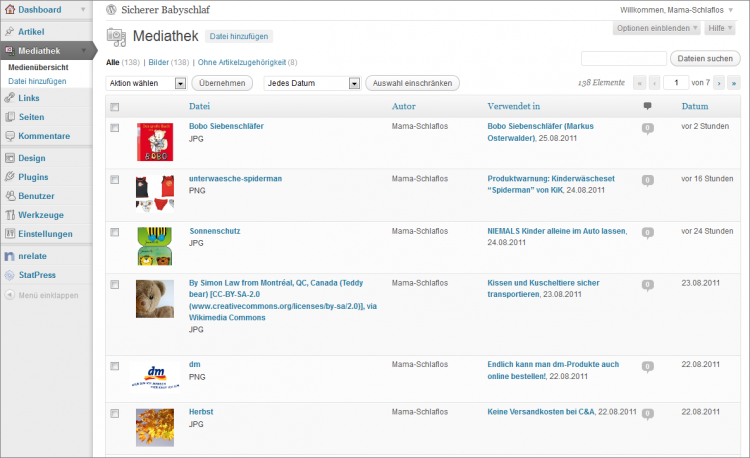The width and height of the screenshot is (750, 458).
Task: Expand the 'Optionen einblenden' panel
Action: (656, 28)
